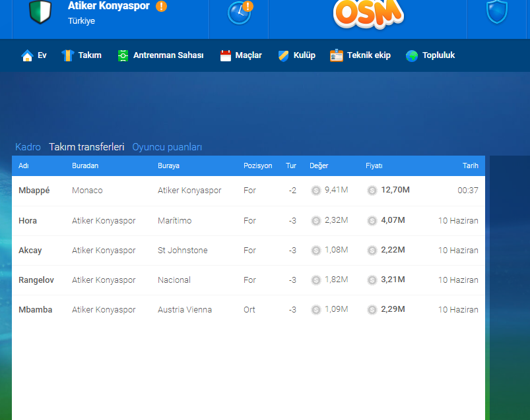Click the coin icon next to Mbamba's 2,29M price
The image size is (530, 420).
click(x=372, y=310)
